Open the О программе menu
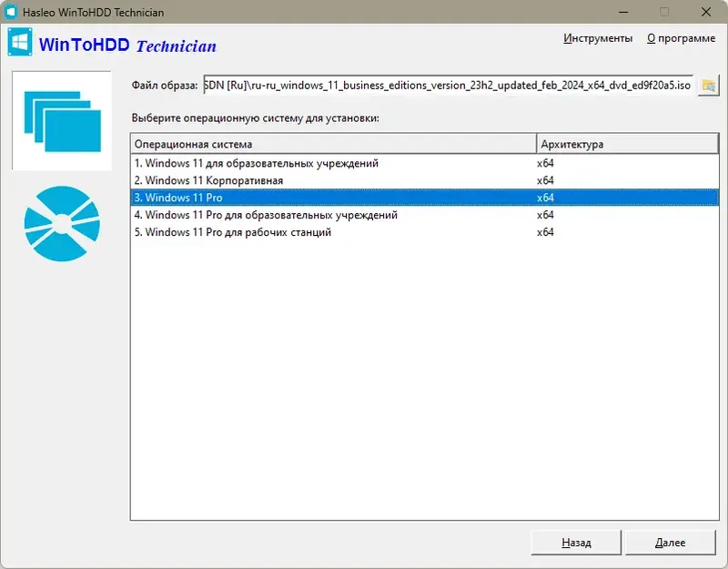Viewport: 728px width, 569px height. (x=681, y=38)
